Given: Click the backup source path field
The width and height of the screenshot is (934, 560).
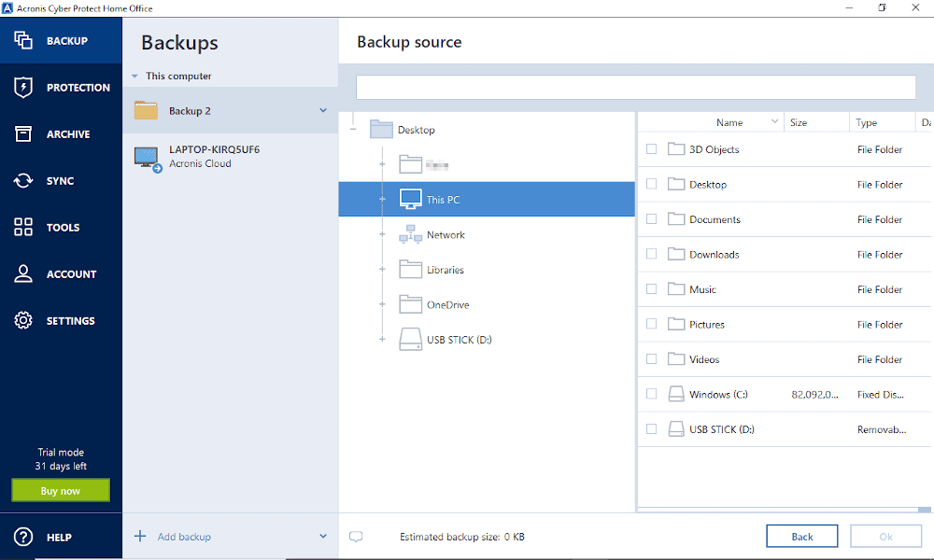Looking at the screenshot, I should [x=635, y=87].
